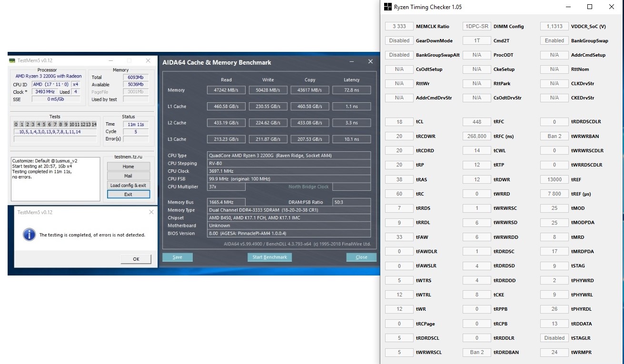
Task: Select the tRDRDBAN Ban 2 field
Action: [477, 352]
